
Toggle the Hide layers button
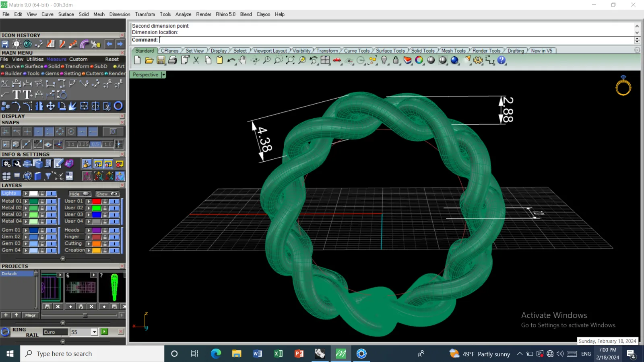[80, 194]
